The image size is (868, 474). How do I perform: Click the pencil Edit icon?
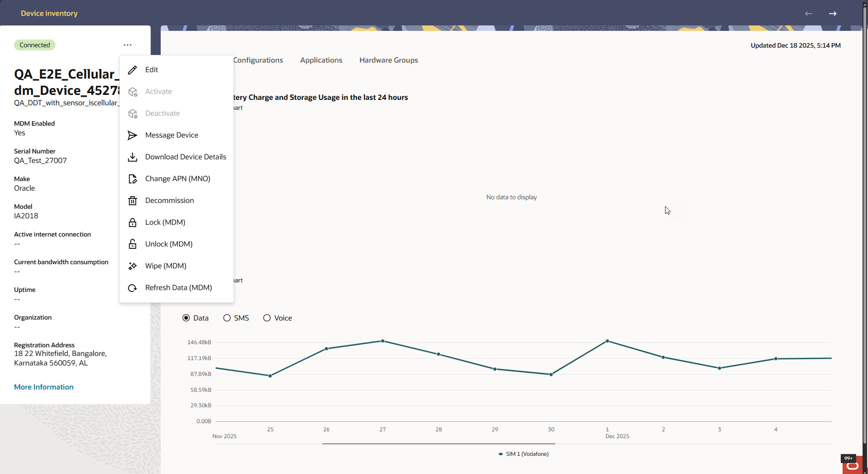(132, 70)
